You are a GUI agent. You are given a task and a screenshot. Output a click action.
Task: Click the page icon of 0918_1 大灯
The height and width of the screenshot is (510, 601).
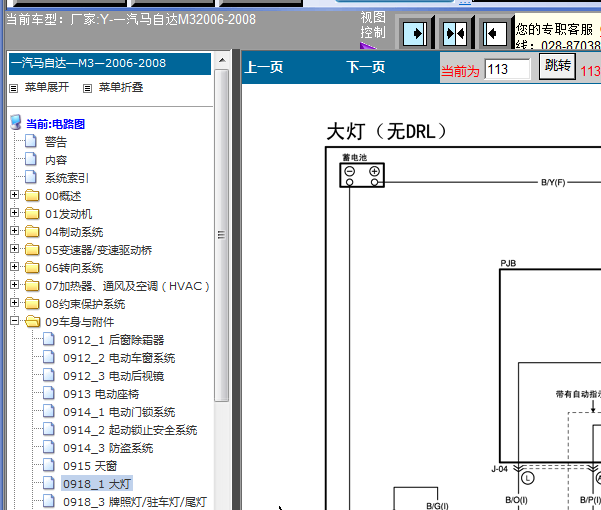pyautogui.click(x=49, y=483)
